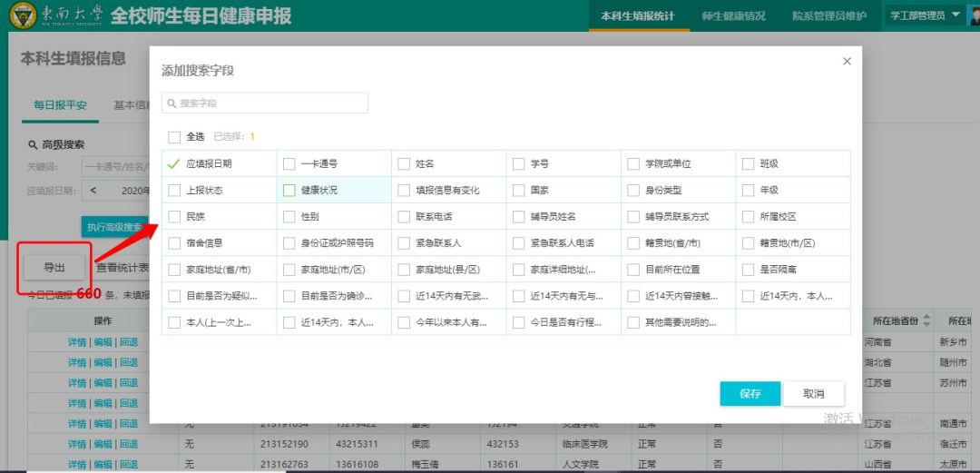Check the 学号 field checkbox
The width and height of the screenshot is (980, 473).
click(518, 164)
